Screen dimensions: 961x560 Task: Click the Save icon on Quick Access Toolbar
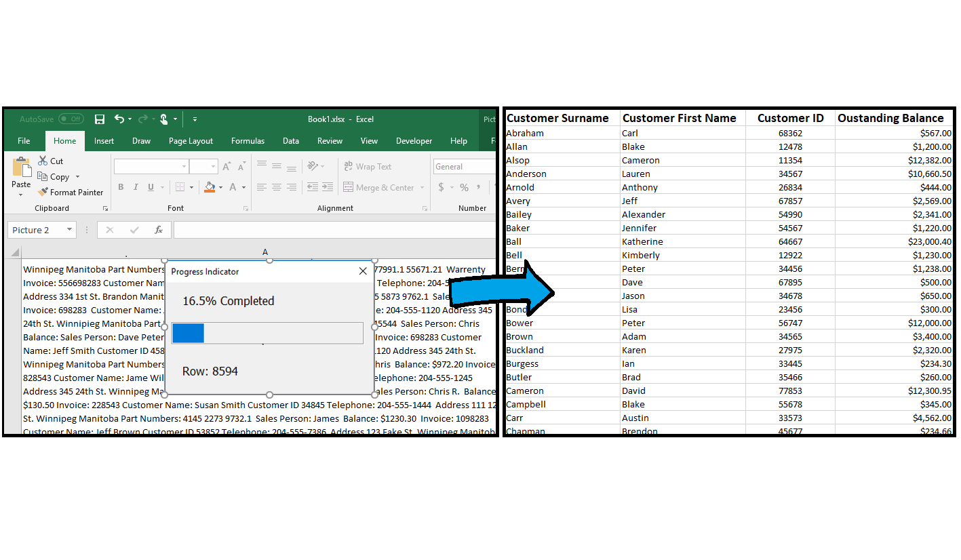(x=99, y=119)
